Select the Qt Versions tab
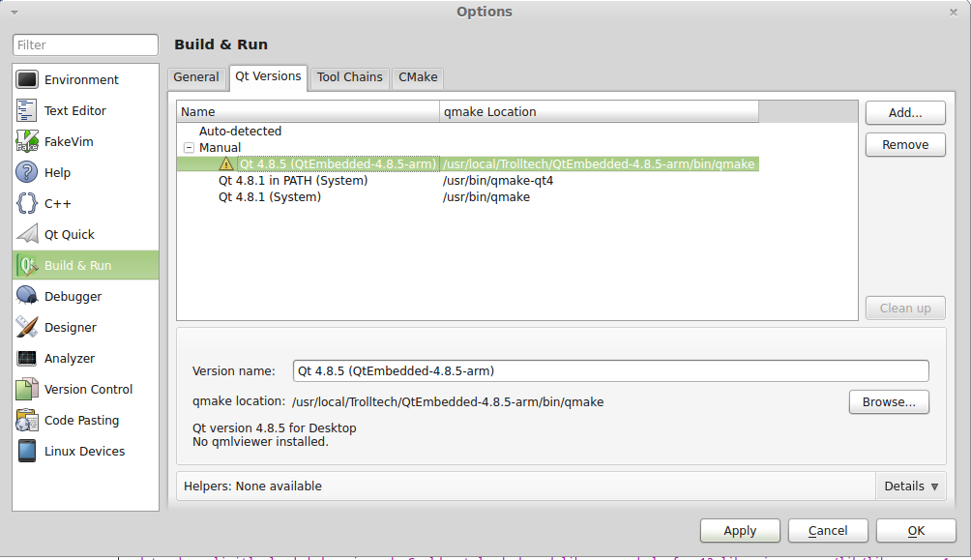Screen dimensions: 971x560 point(268,76)
